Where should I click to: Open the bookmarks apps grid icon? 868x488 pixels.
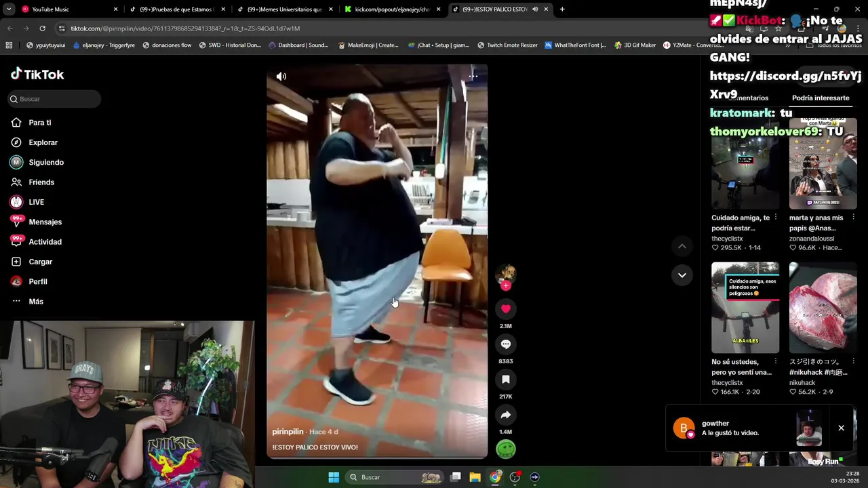click(9, 45)
